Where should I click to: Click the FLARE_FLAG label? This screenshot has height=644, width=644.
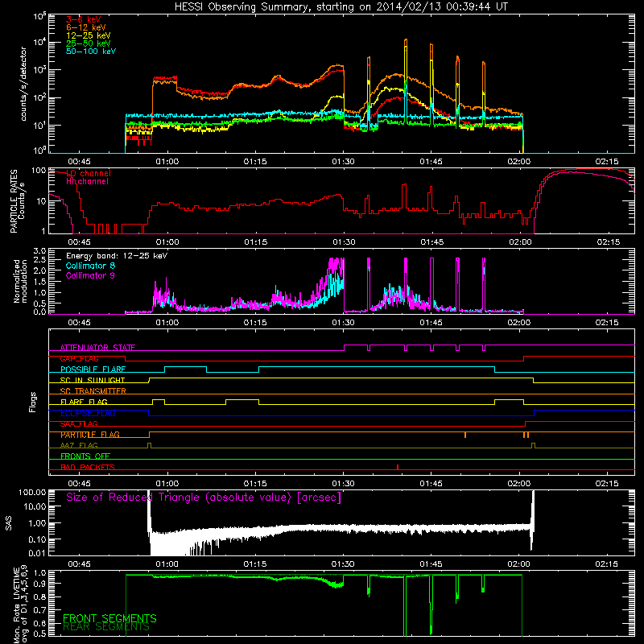(84, 402)
